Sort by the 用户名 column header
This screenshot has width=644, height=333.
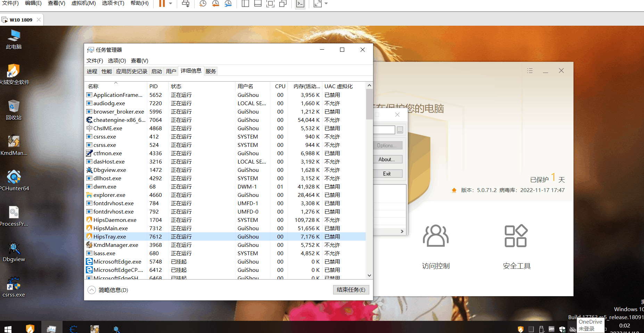click(x=252, y=86)
